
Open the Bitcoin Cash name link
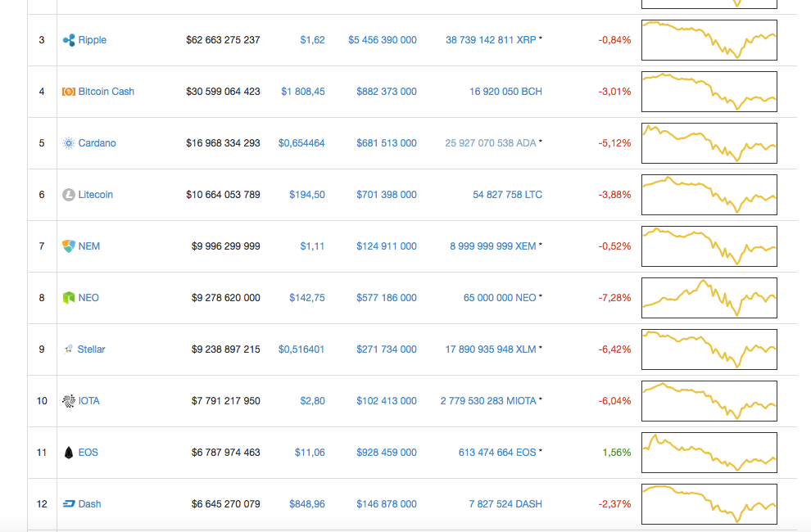pos(106,92)
